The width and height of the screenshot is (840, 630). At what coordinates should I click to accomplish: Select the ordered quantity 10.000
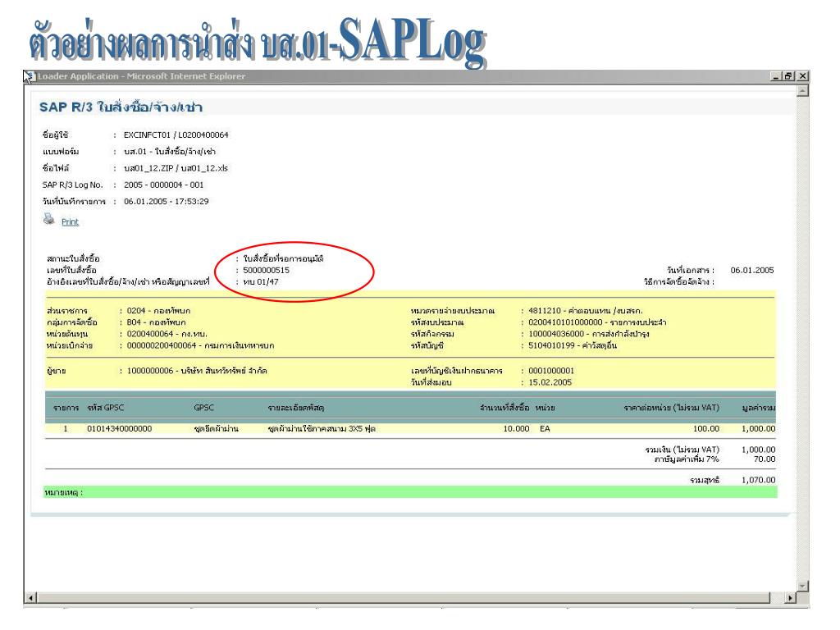[516, 428]
